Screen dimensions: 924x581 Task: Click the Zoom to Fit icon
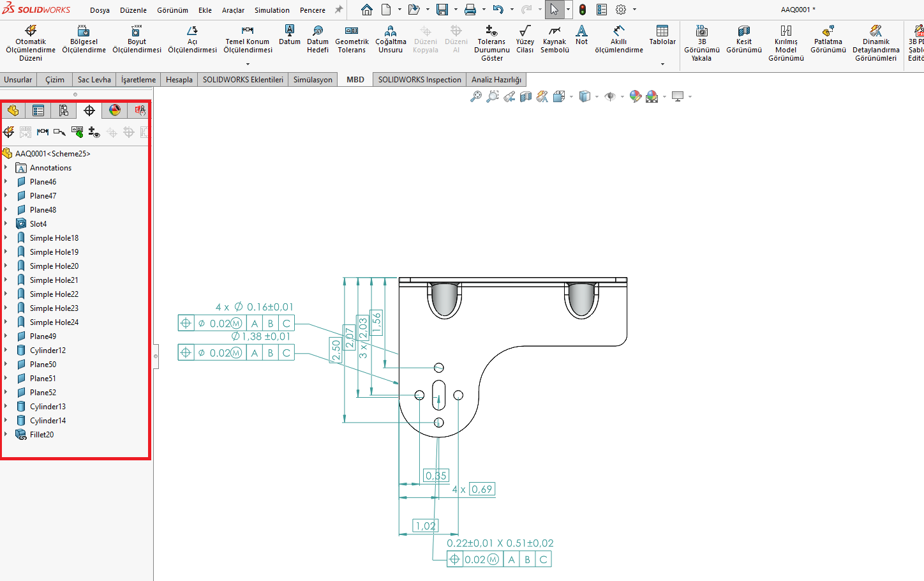(476, 96)
